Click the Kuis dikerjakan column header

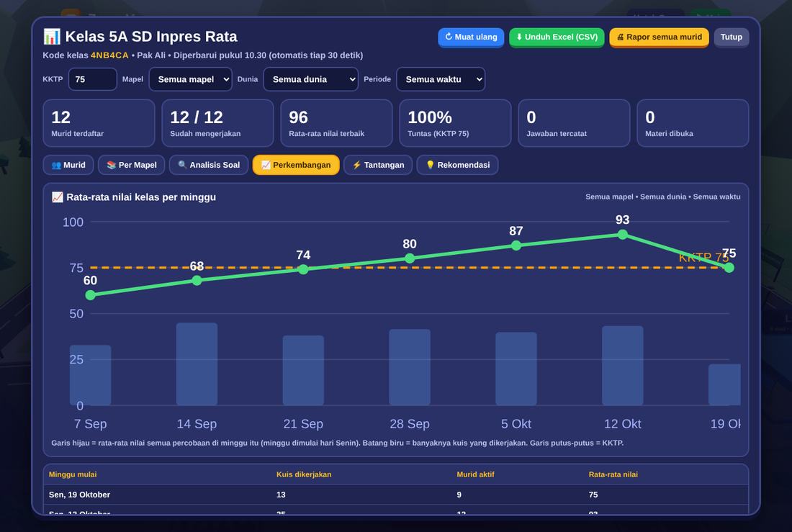pyautogui.click(x=304, y=474)
